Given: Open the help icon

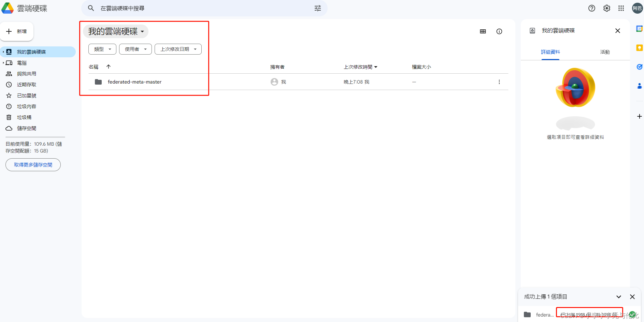Looking at the screenshot, I should click(x=591, y=8).
